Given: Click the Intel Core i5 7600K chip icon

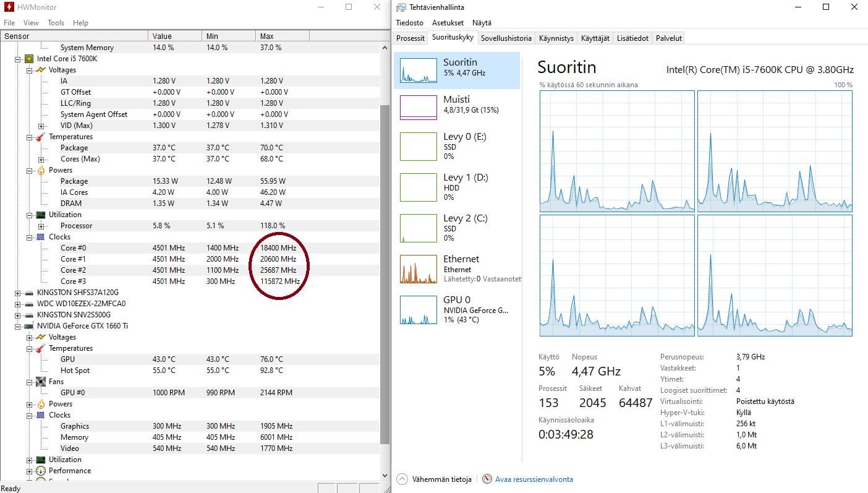Looking at the screenshot, I should (x=28, y=59).
